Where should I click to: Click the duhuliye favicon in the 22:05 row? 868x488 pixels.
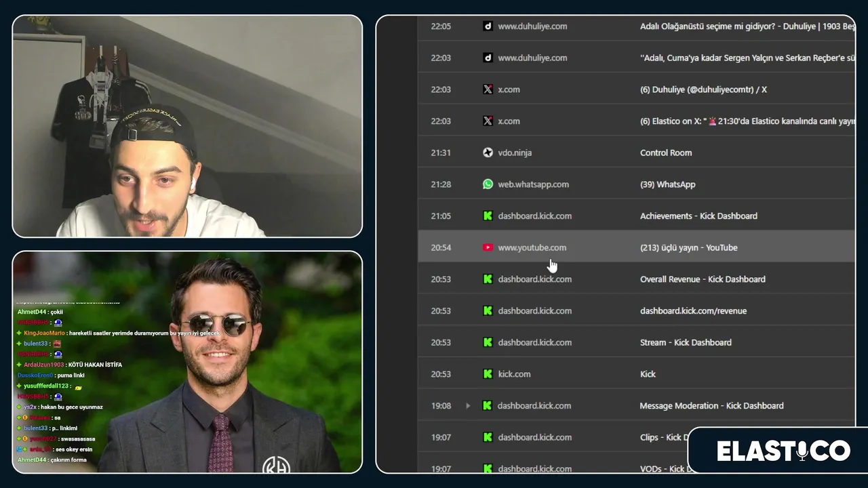(488, 26)
